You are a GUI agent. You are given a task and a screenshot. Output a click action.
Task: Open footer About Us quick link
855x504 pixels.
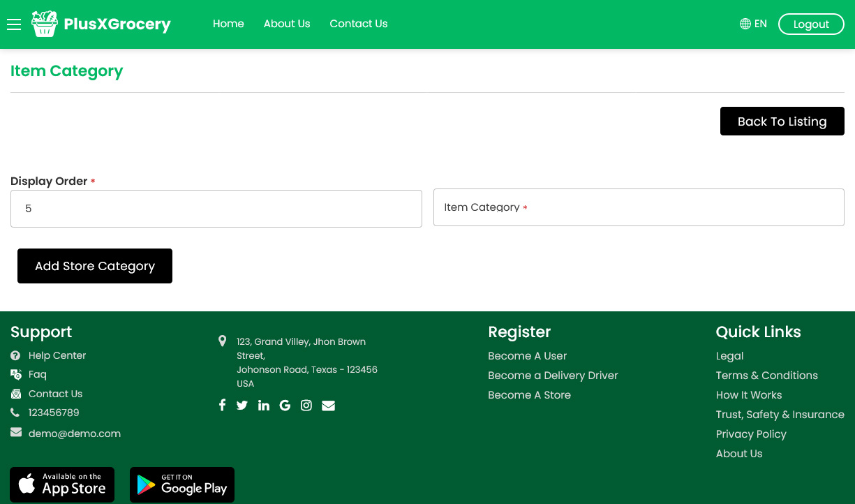(x=739, y=454)
